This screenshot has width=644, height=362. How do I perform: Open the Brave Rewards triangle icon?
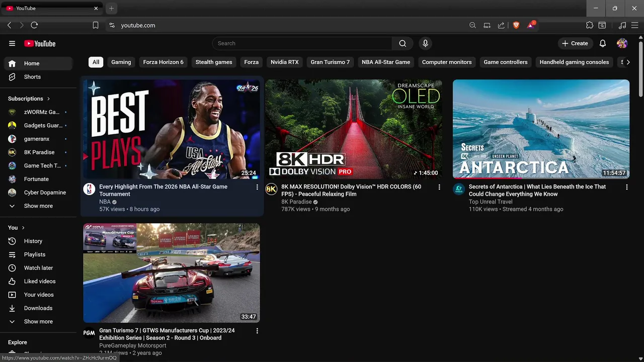pyautogui.click(x=530, y=25)
